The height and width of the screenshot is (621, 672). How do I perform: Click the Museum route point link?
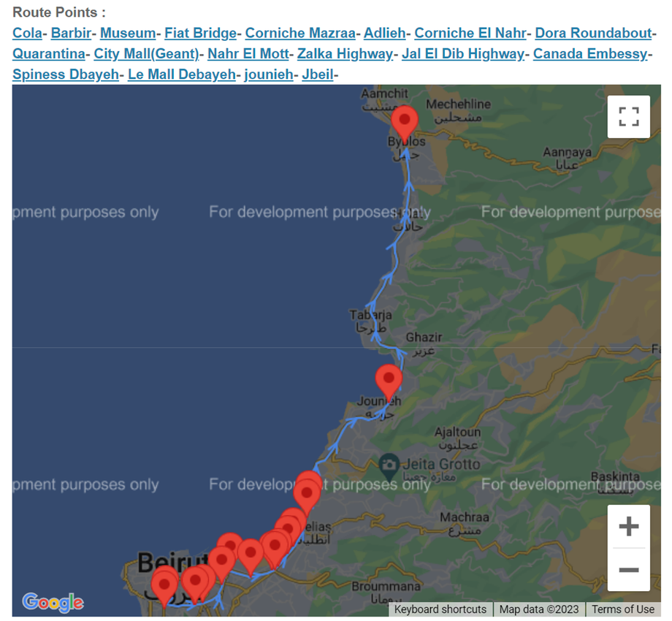pyautogui.click(x=128, y=33)
